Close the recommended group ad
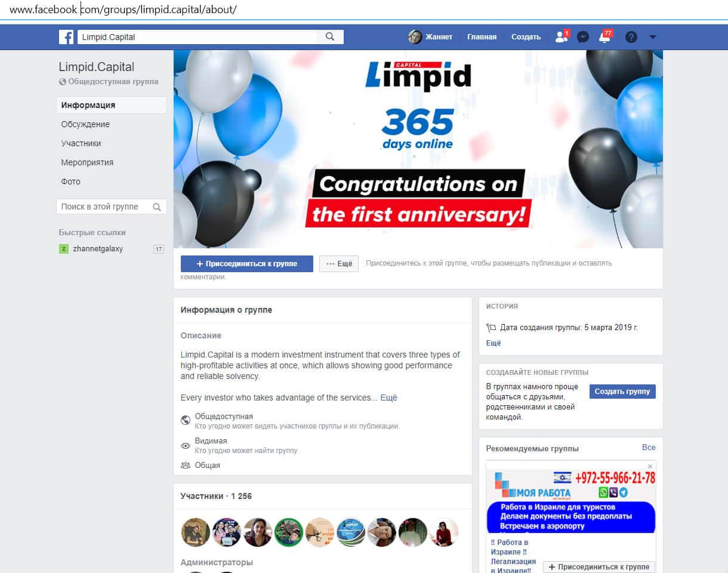 [650, 466]
